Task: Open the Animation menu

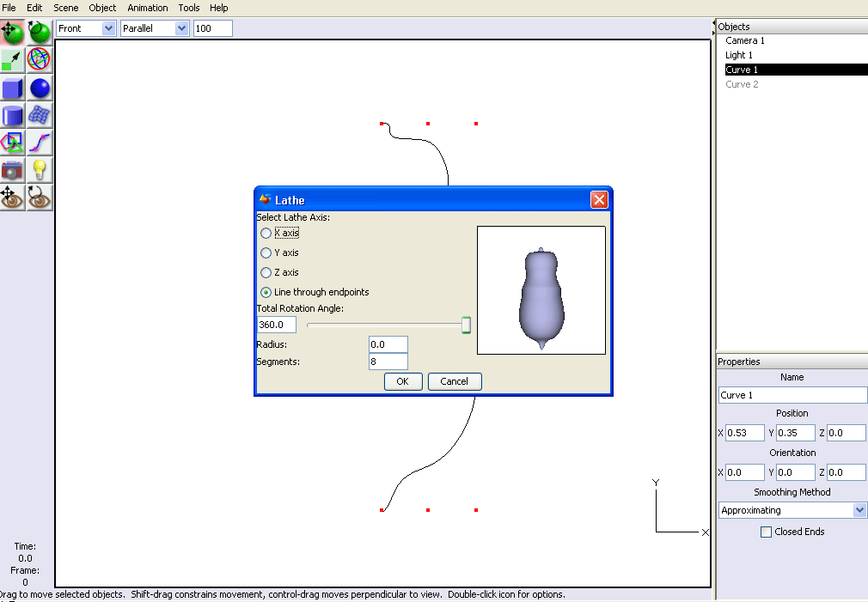Action: pos(148,8)
